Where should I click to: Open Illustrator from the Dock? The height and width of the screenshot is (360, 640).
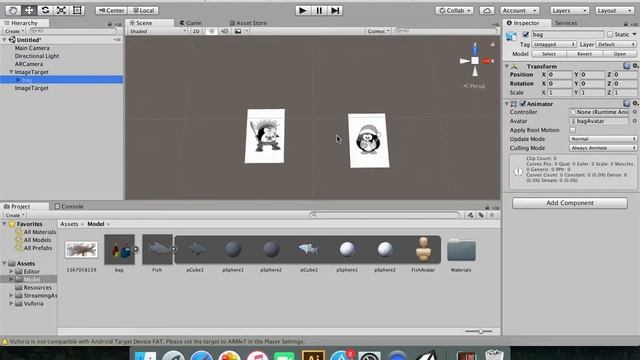point(313,356)
